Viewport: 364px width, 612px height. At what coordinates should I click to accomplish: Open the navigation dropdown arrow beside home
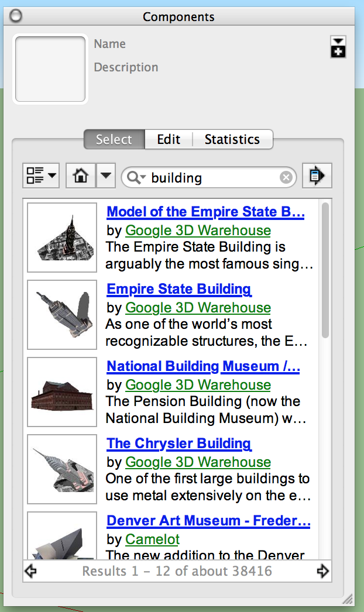click(x=105, y=176)
